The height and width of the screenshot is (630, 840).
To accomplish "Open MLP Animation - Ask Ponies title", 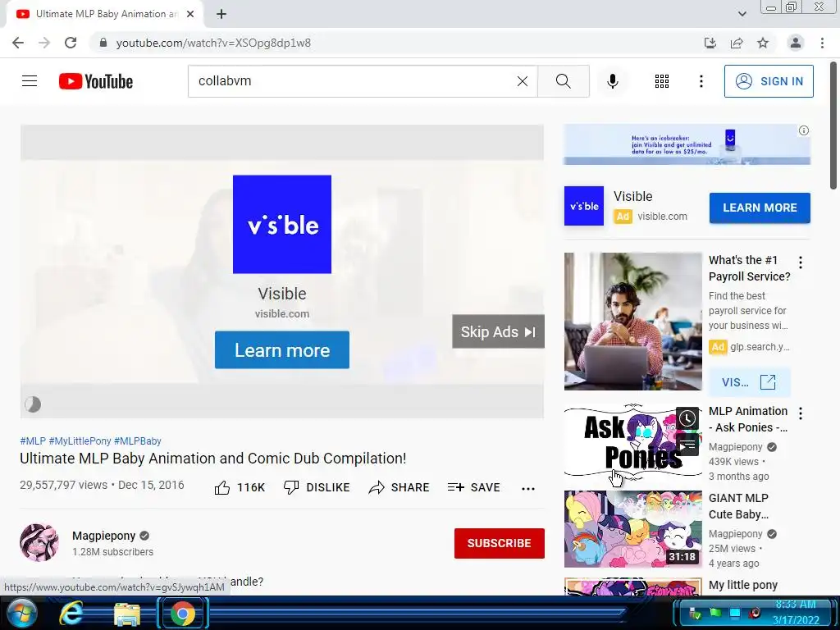I will click(x=748, y=419).
